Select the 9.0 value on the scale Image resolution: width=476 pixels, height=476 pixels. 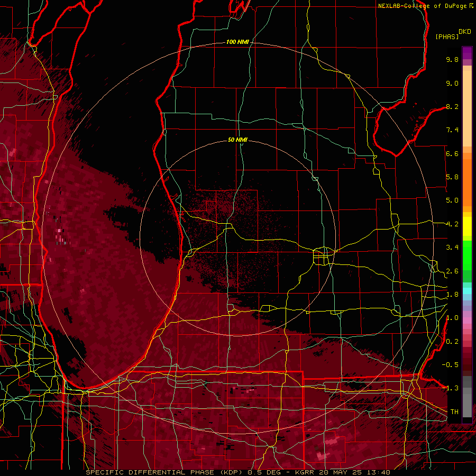click(x=452, y=83)
